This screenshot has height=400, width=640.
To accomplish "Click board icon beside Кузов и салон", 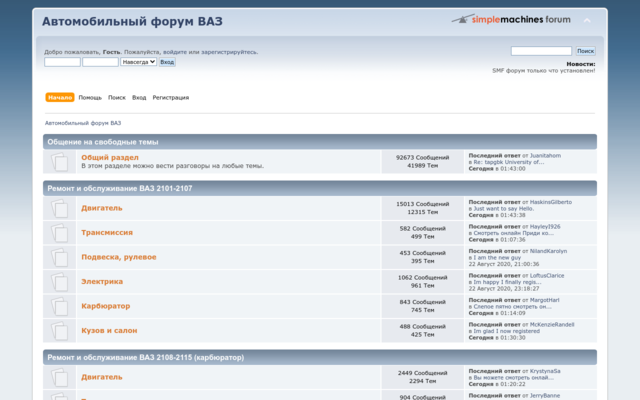I will [x=60, y=331].
